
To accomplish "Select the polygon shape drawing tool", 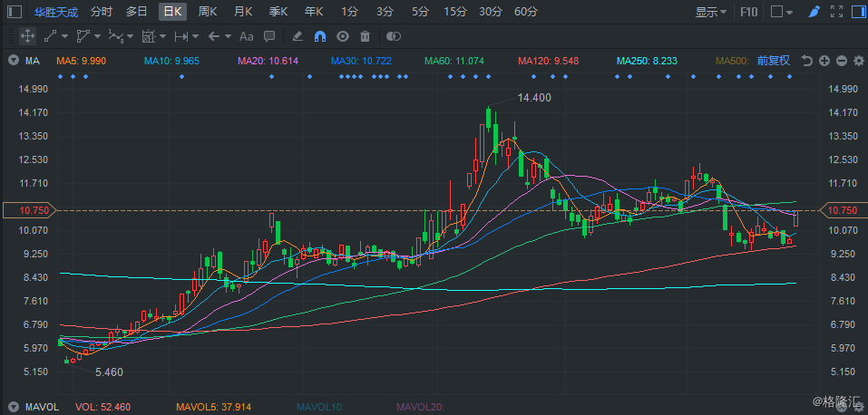I will tap(83, 36).
